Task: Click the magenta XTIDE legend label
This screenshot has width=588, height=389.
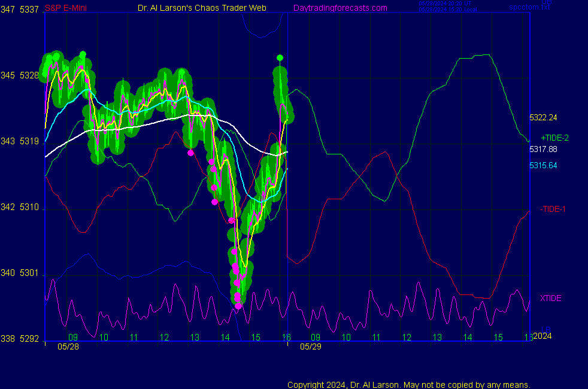Action: [x=550, y=298]
